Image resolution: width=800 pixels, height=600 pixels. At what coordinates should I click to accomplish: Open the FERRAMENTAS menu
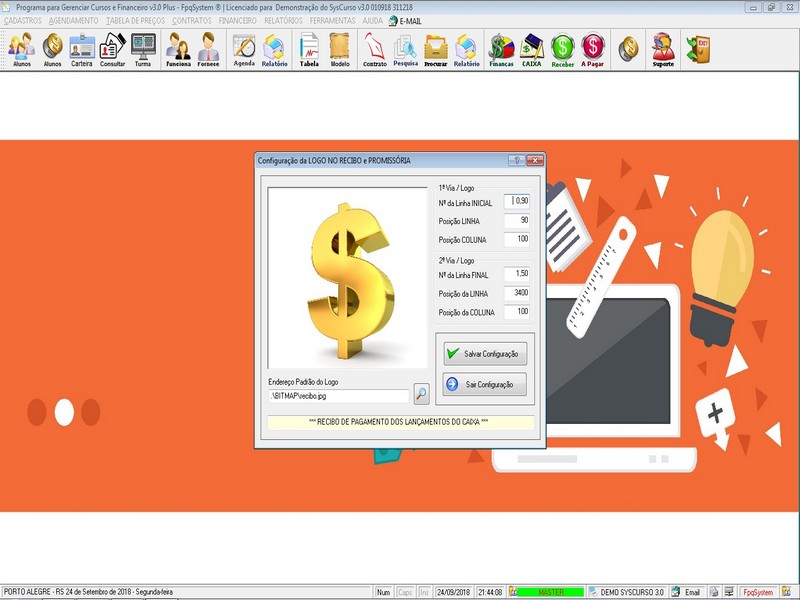(x=332, y=21)
